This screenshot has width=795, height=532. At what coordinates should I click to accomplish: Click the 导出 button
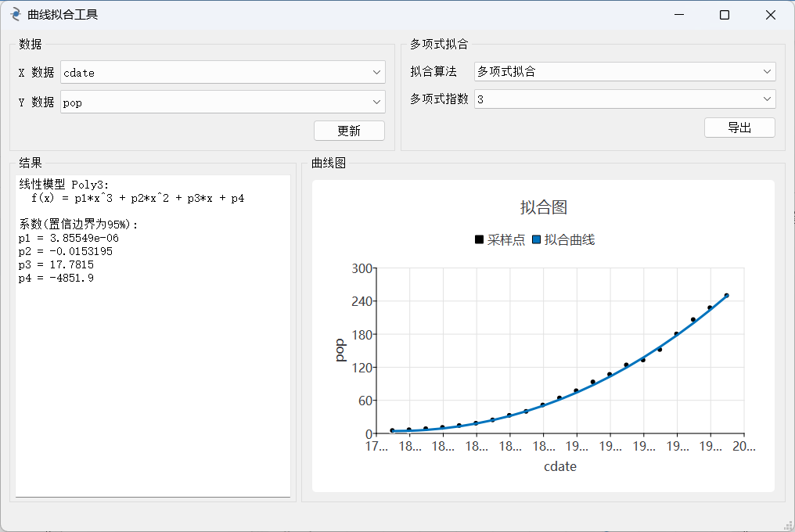[739, 128]
